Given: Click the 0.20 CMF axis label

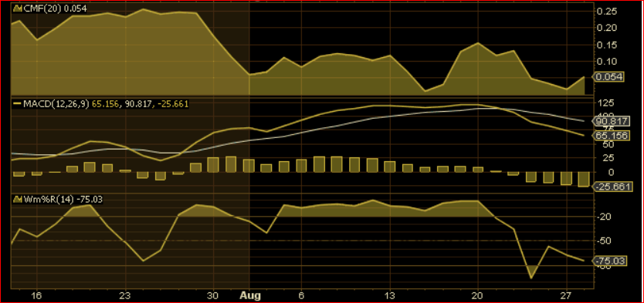Looking at the screenshot, I should tap(606, 28).
